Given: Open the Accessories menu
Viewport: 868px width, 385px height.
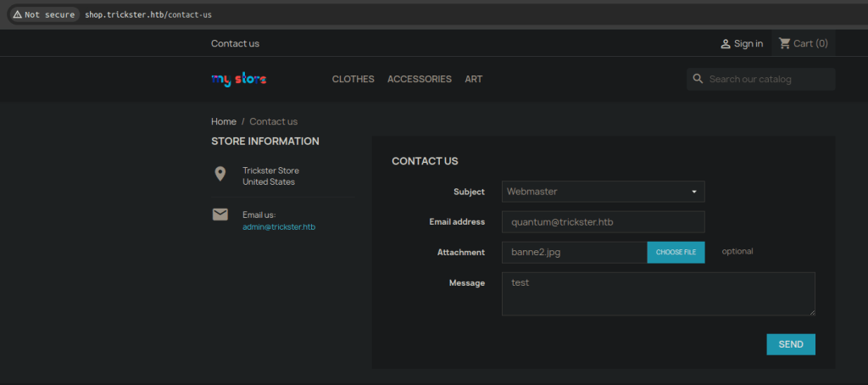Looking at the screenshot, I should point(419,79).
